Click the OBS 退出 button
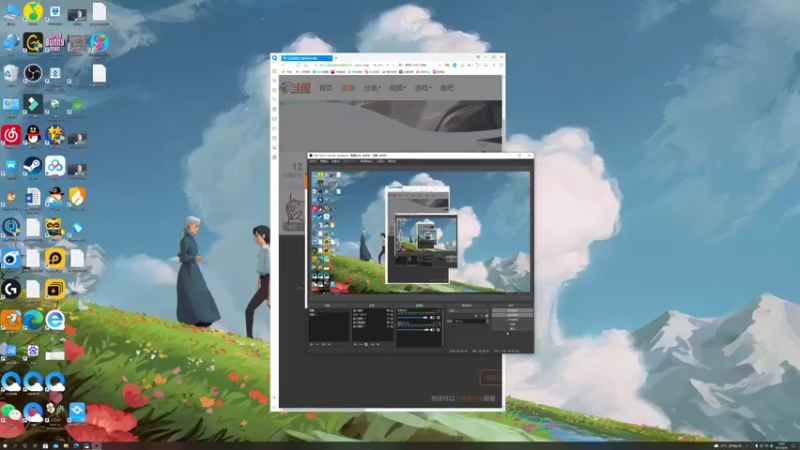The width and height of the screenshot is (800, 450). (x=512, y=329)
